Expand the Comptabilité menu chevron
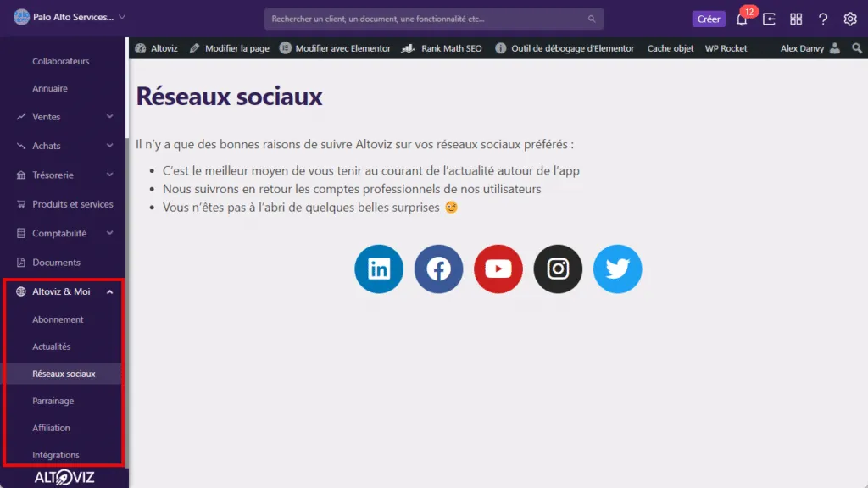The width and height of the screenshot is (868, 488). 109,233
